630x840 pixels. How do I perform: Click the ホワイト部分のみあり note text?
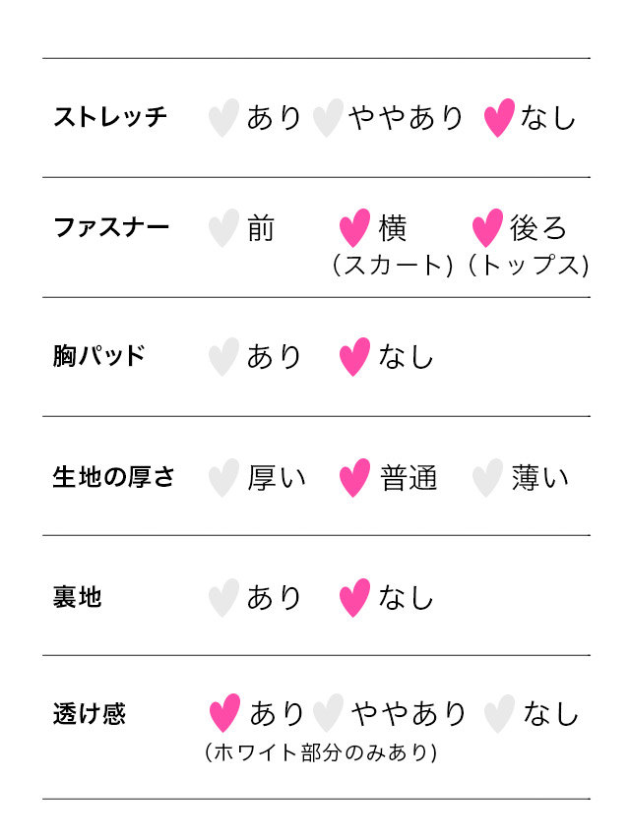[x=321, y=753]
